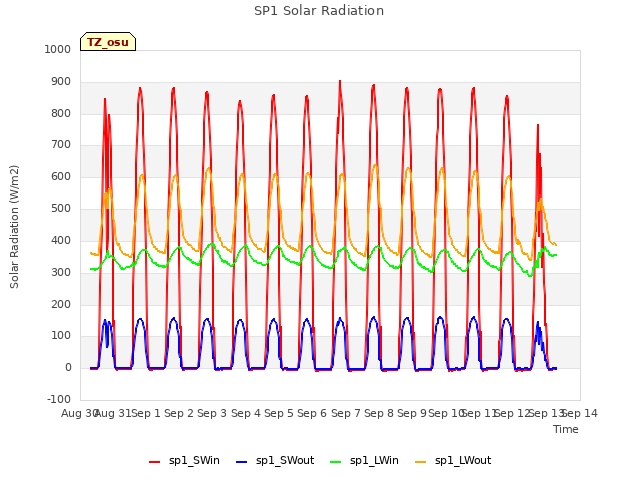This screenshot has width=640, height=480.
Task: Click the orange sp1_LWout legend swatch
Action: pos(420,462)
